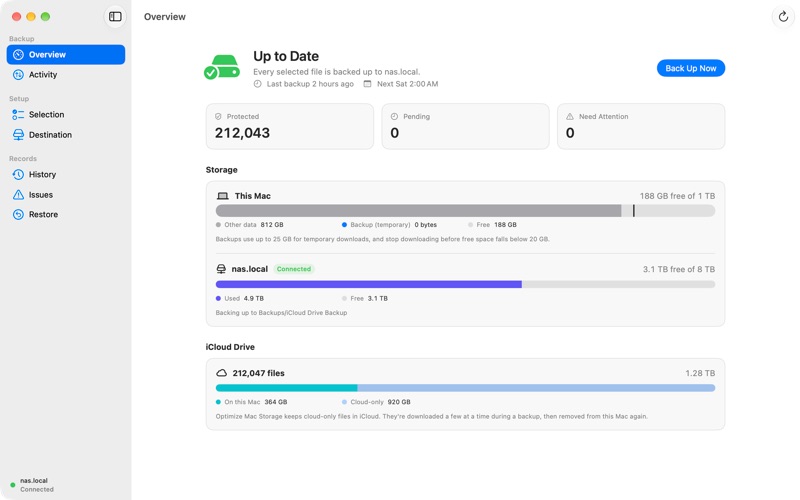This screenshot has width=800, height=500.
Task: Click the Restore arrow icon
Action: pyautogui.click(x=18, y=214)
